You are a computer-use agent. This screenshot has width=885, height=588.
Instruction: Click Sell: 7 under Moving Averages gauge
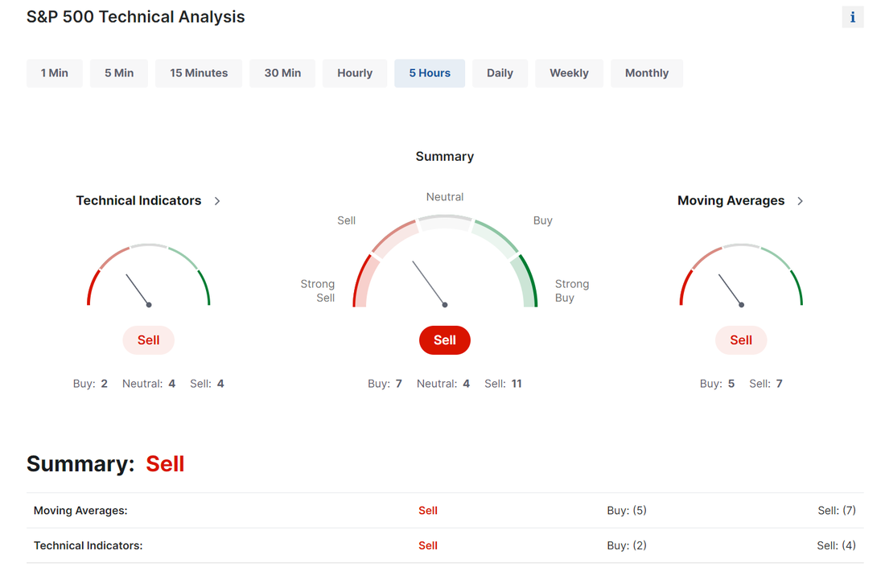pos(766,384)
